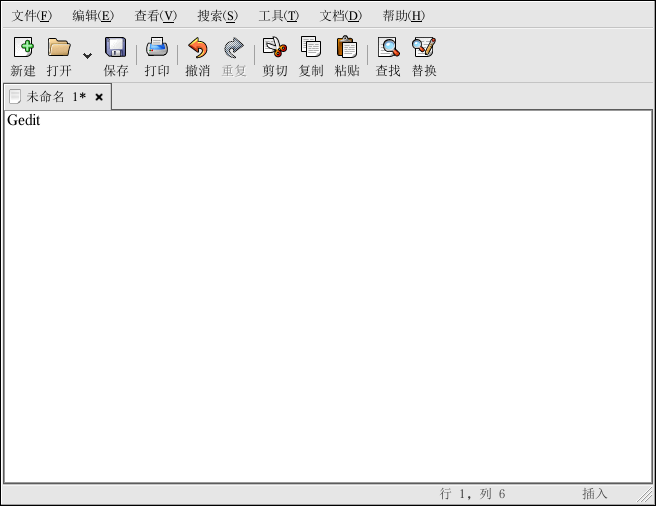The height and width of the screenshot is (506, 656).
Task: Cut selection using 剪切 scissors icon
Action: tap(274, 48)
